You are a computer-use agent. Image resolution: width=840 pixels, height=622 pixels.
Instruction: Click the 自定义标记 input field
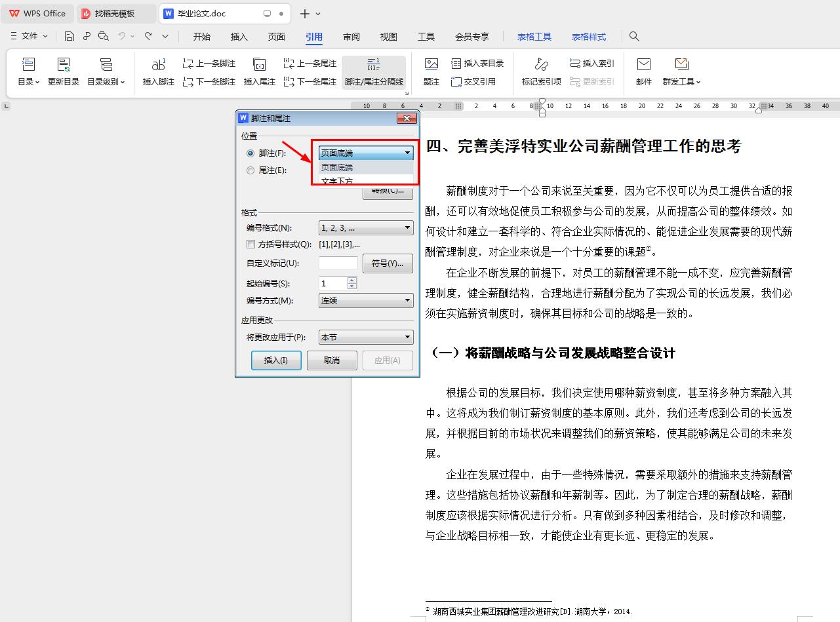coord(337,263)
